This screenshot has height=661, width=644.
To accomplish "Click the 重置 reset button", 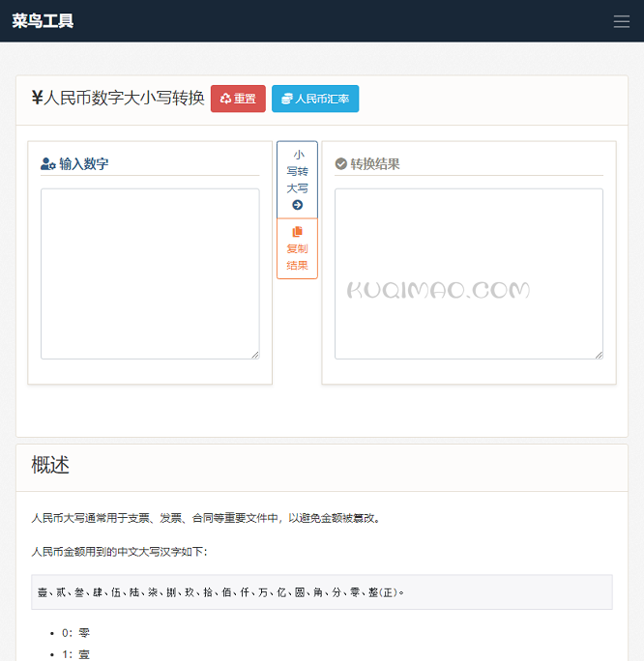I will pyautogui.click(x=238, y=99).
